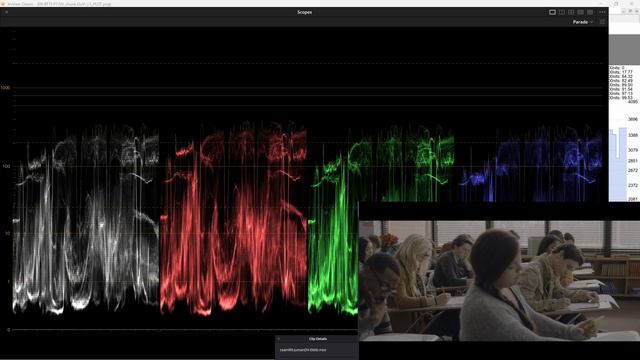Click the 10 nits scale label
Image resolution: width=640 pixels, height=360 pixels.
pyautogui.click(x=7, y=233)
